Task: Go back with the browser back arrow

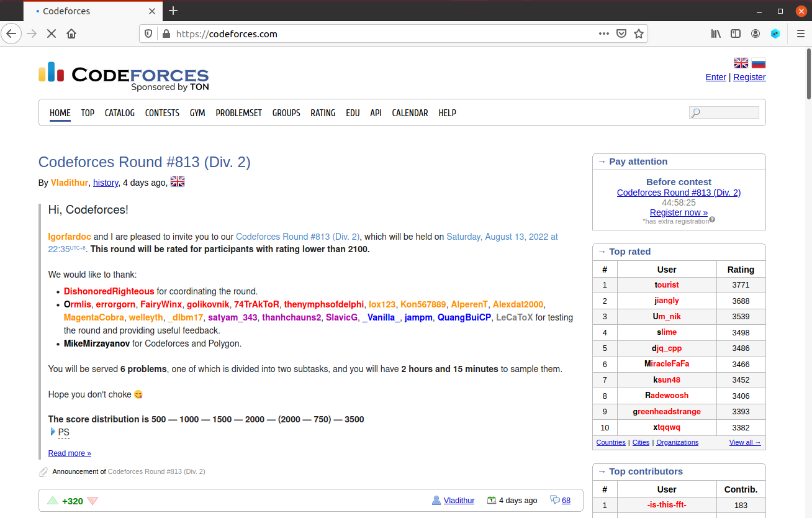Action: (11, 34)
